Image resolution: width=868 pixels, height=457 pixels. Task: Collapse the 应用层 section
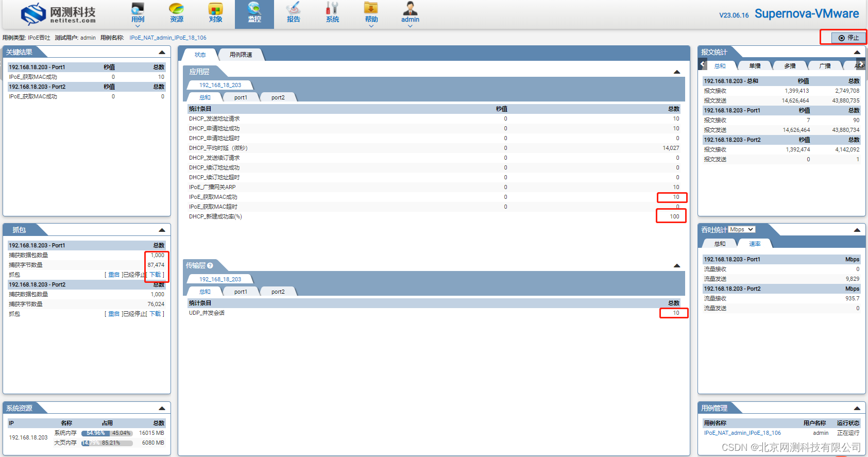click(x=677, y=72)
